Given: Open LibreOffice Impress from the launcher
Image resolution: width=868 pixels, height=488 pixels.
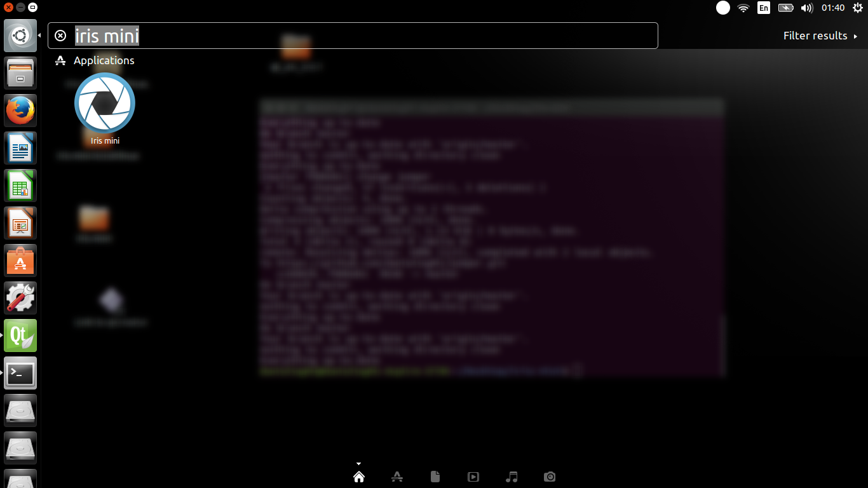Looking at the screenshot, I should click(x=20, y=223).
